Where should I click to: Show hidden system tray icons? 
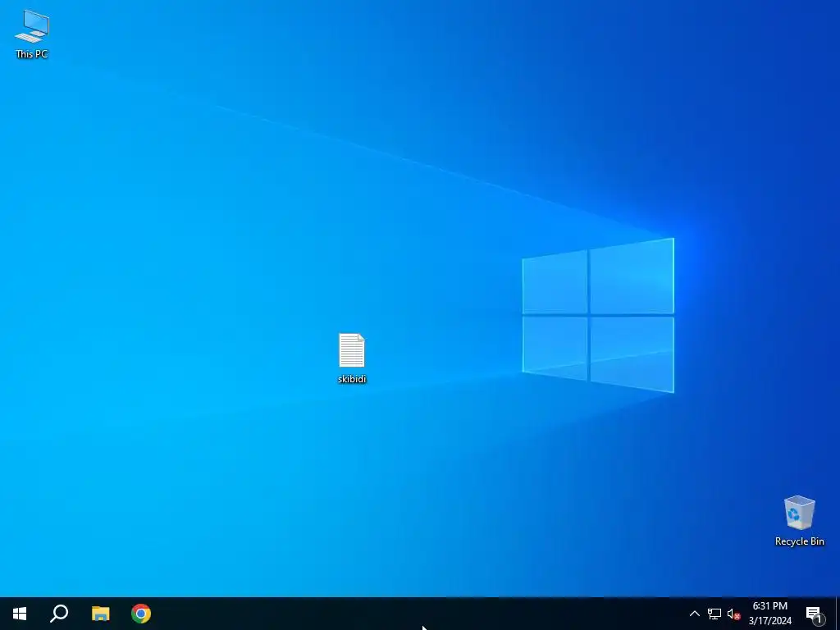click(x=694, y=614)
